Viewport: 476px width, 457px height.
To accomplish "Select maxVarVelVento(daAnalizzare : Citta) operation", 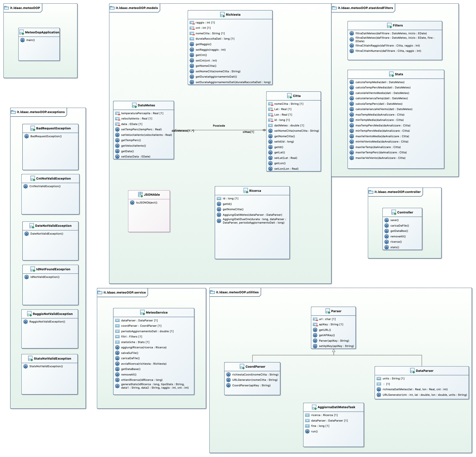I will [381, 158].
